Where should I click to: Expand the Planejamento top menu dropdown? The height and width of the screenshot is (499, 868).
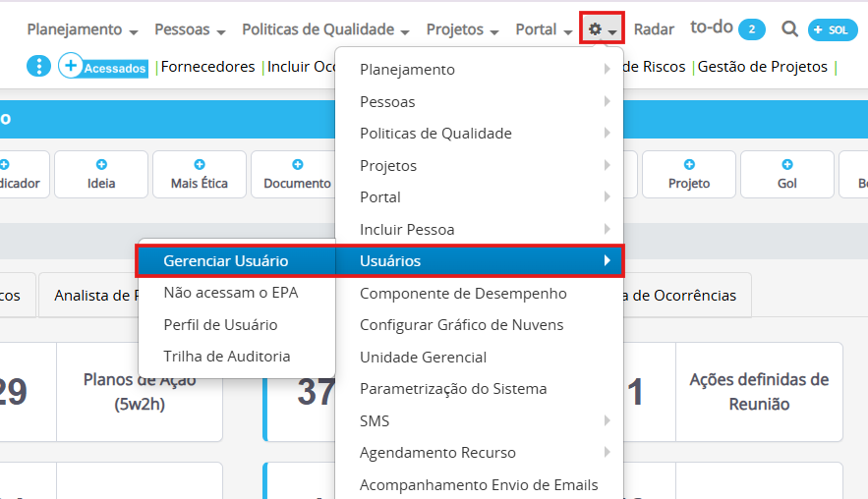(83, 29)
